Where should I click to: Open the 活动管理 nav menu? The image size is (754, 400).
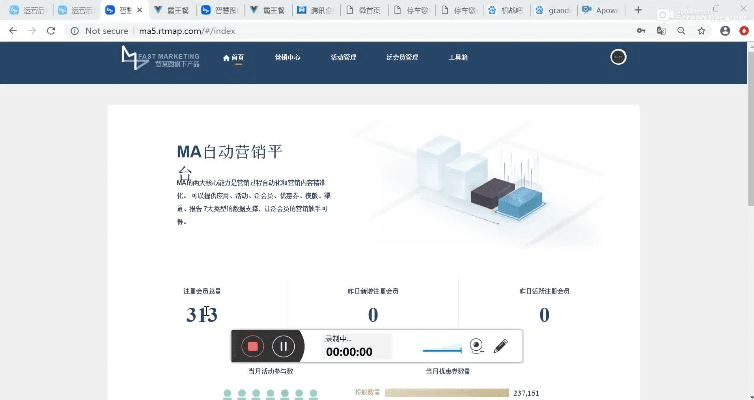click(343, 57)
